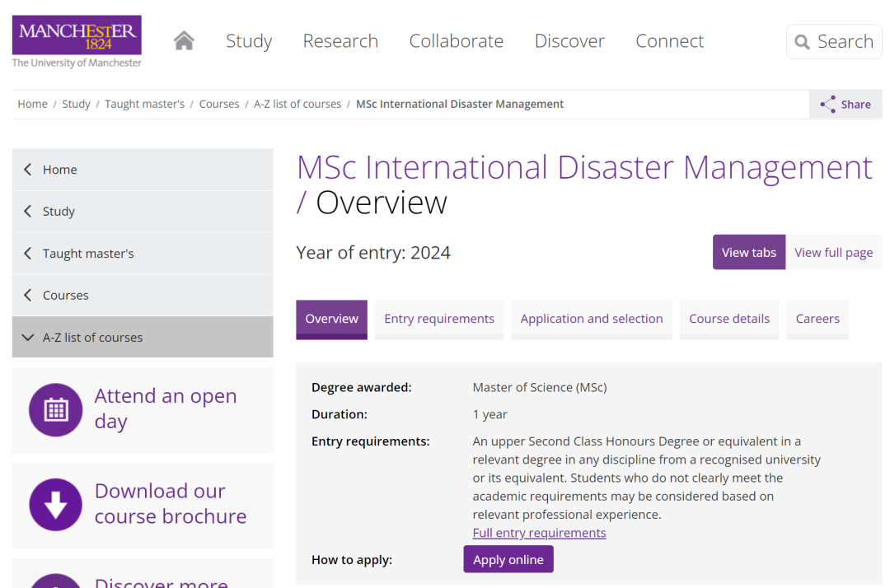The width and height of the screenshot is (890, 588).
Task: Click the share icon in breadcrumb bar
Action: tap(827, 105)
